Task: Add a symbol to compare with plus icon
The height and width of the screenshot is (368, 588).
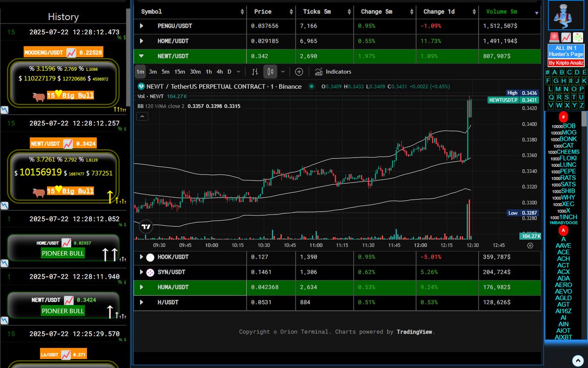Action: pos(299,72)
